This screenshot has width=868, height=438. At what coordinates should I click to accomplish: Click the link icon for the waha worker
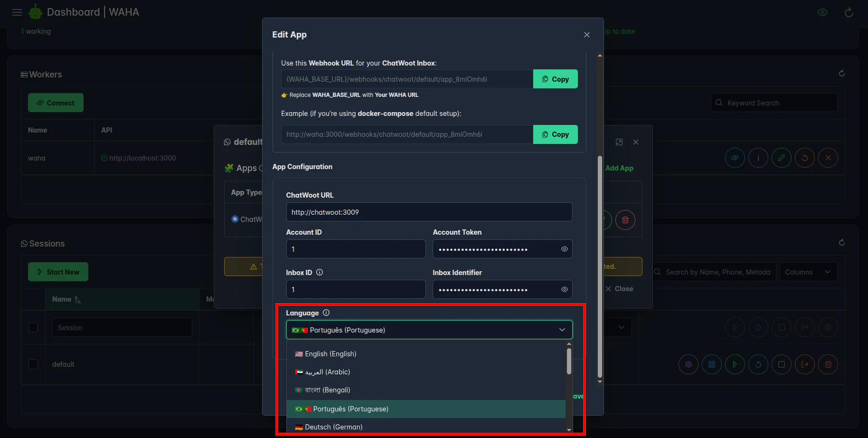click(x=735, y=158)
